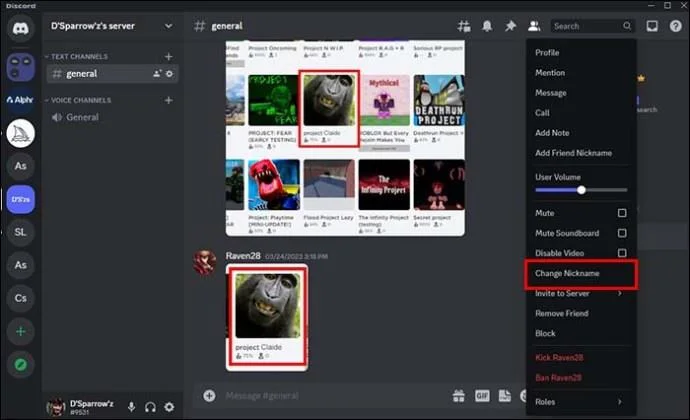Toggle the member list icon
The width and height of the screenshot is (690, 420).
click(x=534, y=26)
